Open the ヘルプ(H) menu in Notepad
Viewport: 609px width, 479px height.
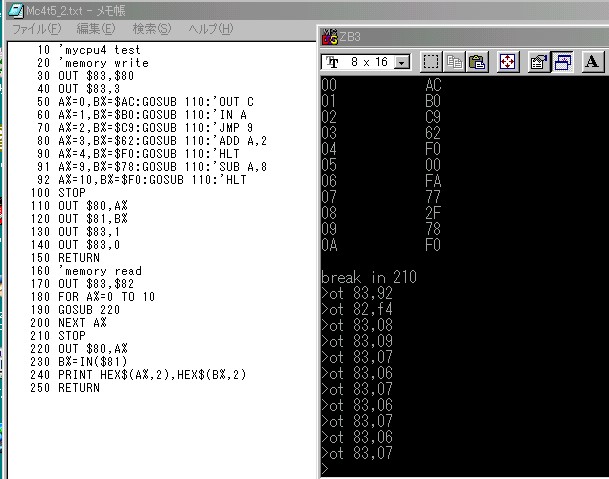coord(211,29)
